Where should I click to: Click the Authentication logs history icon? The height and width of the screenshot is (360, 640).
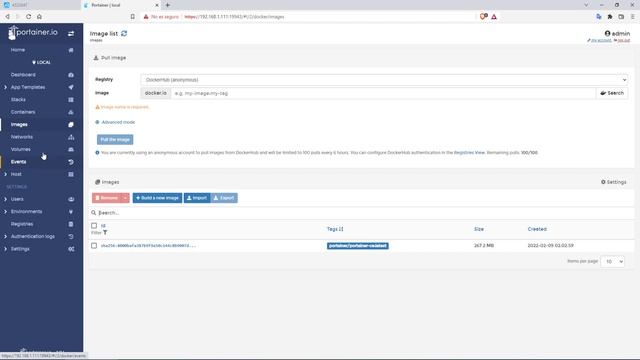pyautogui.click(x=71, y=236)
